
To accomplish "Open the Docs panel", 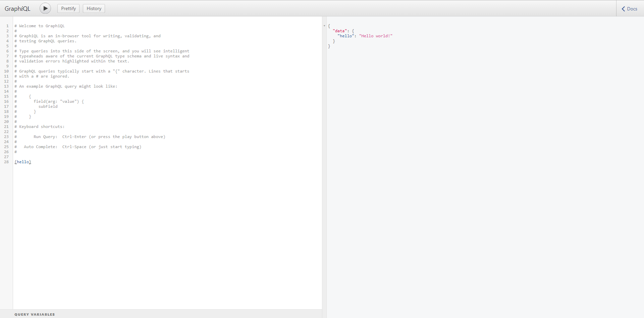I will tap(630, 9).
